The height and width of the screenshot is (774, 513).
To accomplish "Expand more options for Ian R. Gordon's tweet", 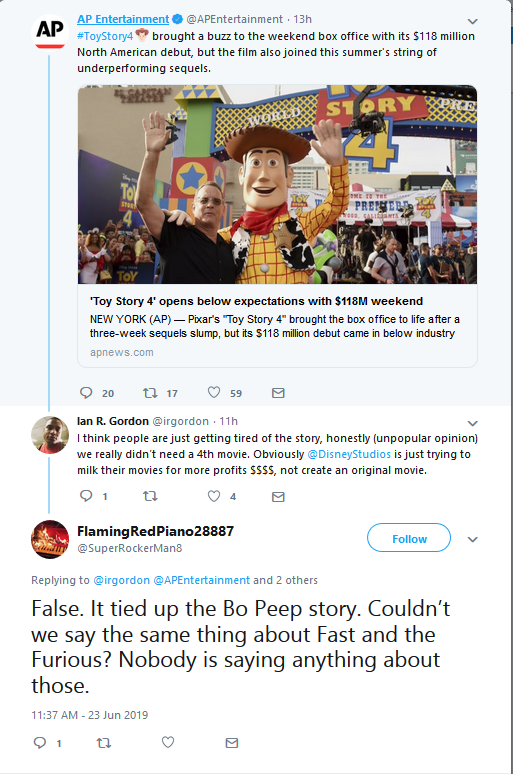I will pyautogui.click(x=473, y=423).
